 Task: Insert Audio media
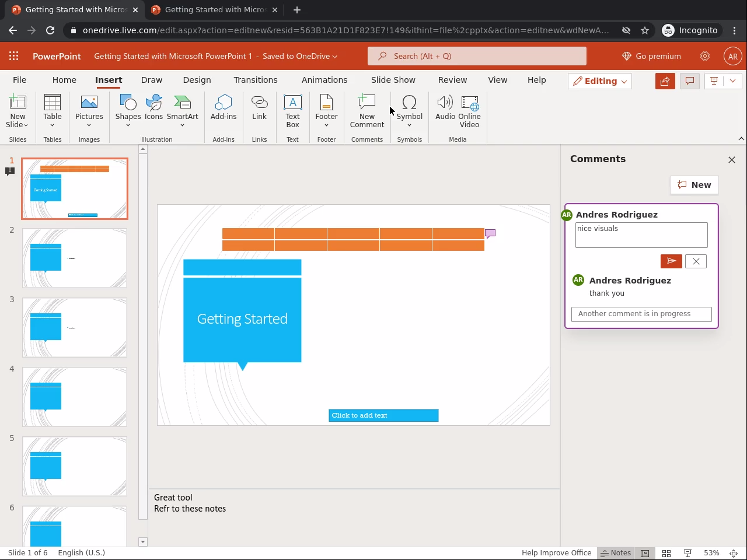coord(445,107)
